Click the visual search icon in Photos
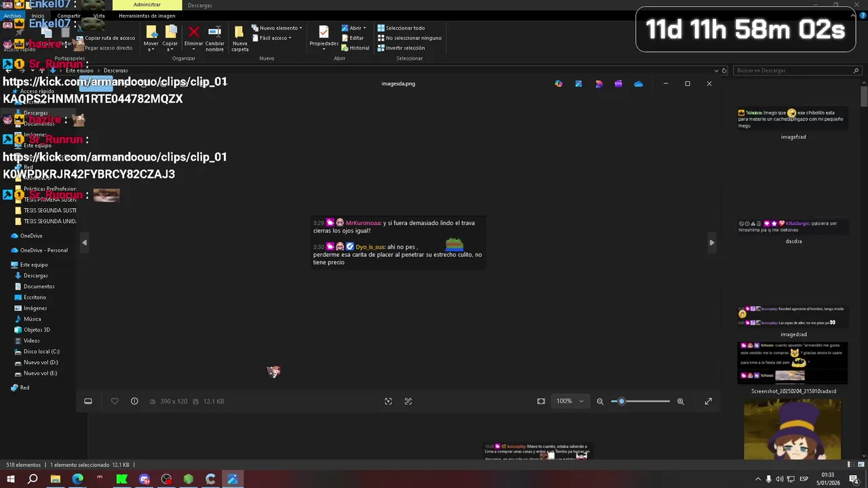The width and height of the screenshot is (868, 488). tap(389, 401)
